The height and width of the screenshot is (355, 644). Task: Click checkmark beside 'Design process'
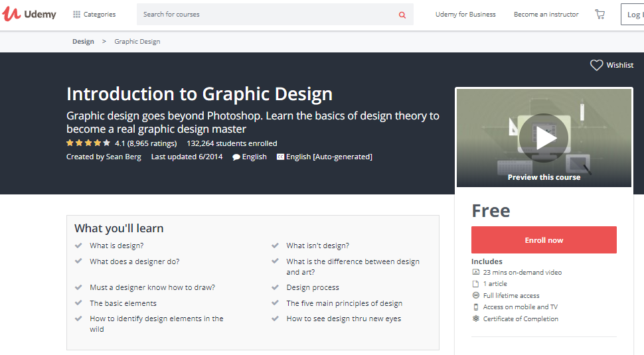click(x=275, y=287)
